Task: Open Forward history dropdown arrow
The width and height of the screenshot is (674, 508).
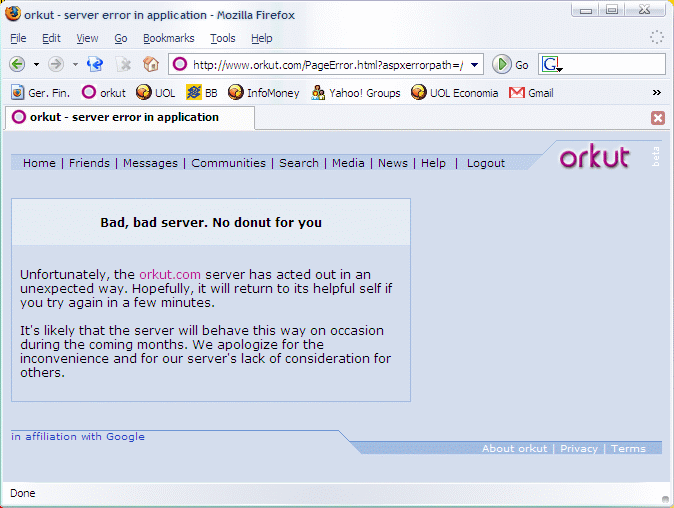Action: pos(75,65)
